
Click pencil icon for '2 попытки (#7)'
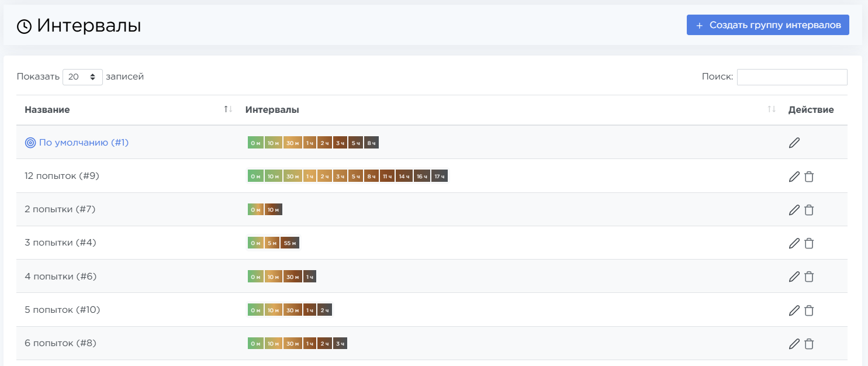click(x=794, y=209)
